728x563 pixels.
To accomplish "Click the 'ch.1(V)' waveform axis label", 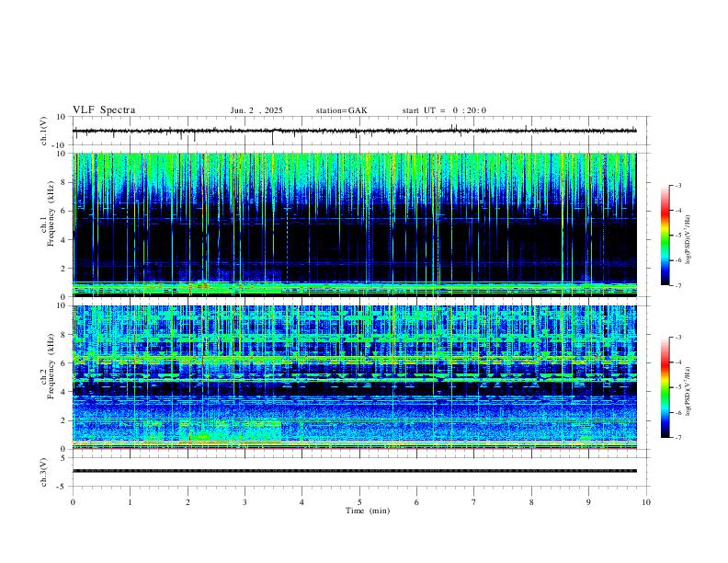I will [x=44, y=131].
